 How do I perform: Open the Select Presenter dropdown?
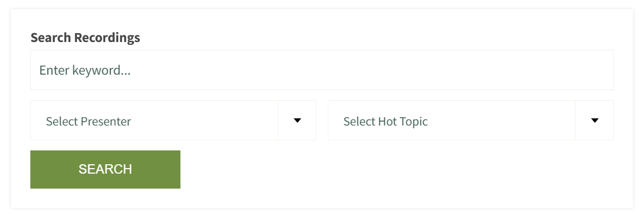click(173, 120)
